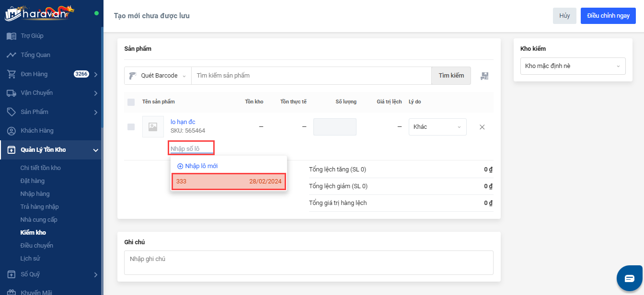Open Trợ Giúp from the sidebar
This screenshot has height=295, width=644.
click(x=32, y=36)
